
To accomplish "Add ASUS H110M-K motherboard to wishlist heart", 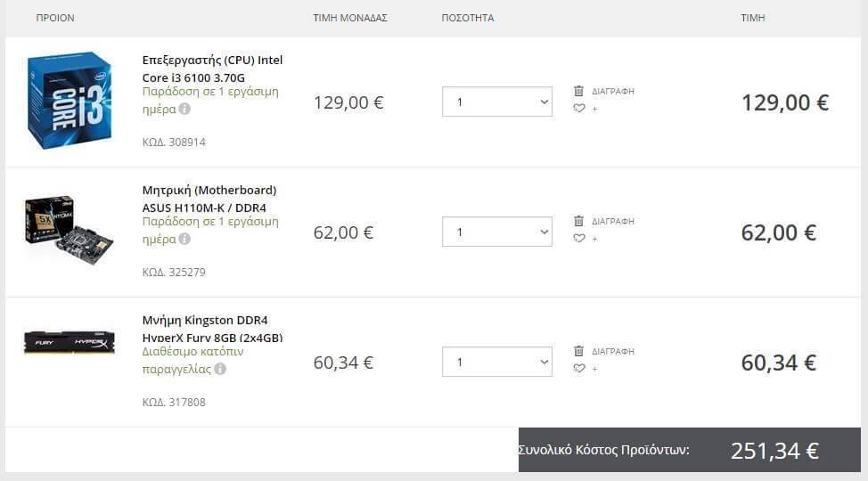I will coord(579,239).
